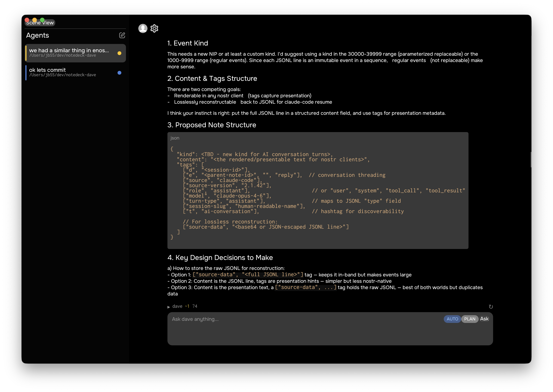Click the green fullscreen window button
553x392 pixels.
tap(42, 20)
